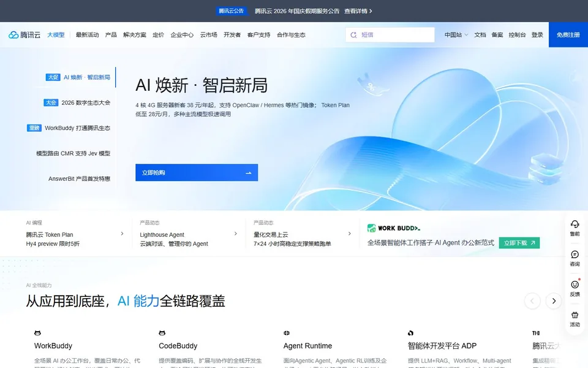Open the 产品 menu
This screenshot has height=368, width=588.
111,35
